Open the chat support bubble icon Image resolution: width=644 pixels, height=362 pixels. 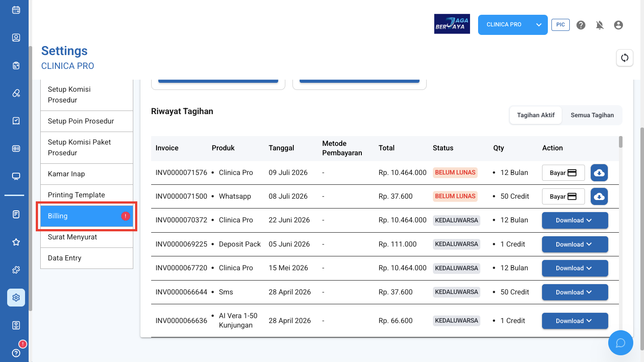coord(621,343)
